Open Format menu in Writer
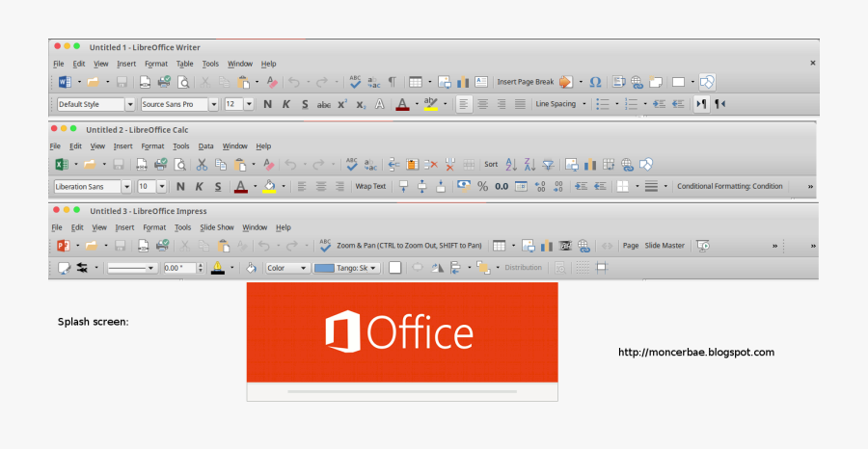Image resolution: width=868 pixels, height=449 pixels. pyautogui.click(x=156, y=64)
